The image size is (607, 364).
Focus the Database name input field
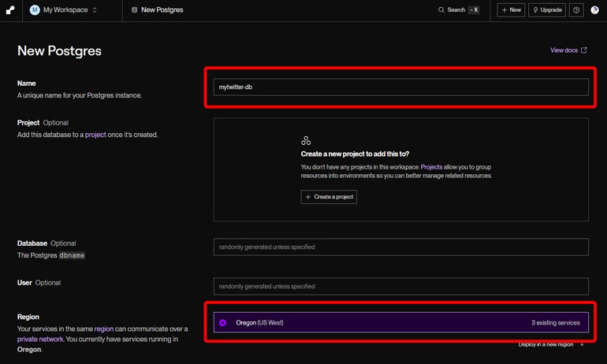(x=400, y=247)
